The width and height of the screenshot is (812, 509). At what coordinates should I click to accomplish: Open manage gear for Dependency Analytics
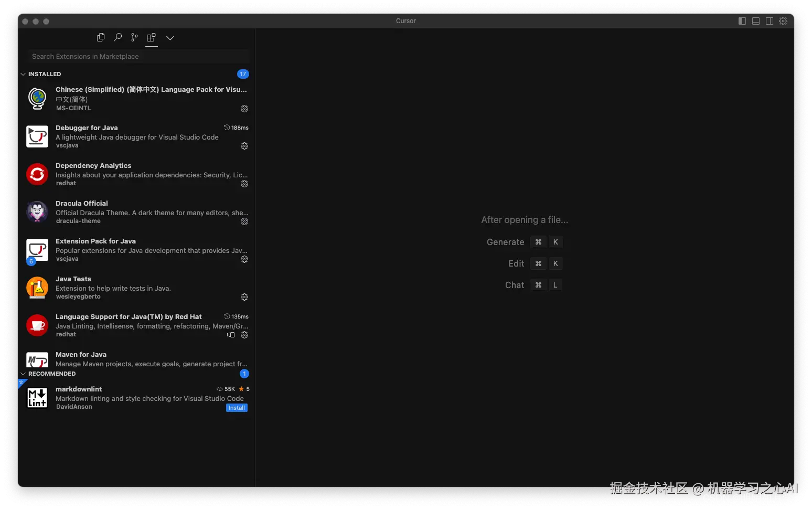pyautogui.click(x=244, y=184)
